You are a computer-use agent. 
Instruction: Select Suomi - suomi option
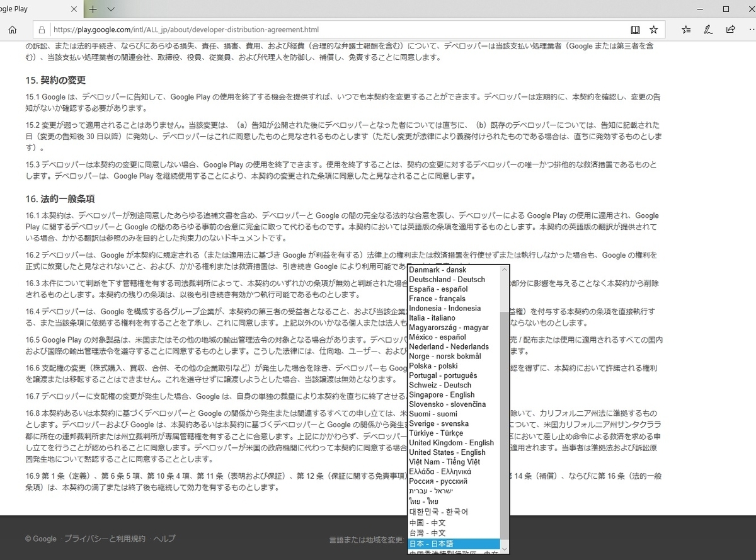click(454, 414)
